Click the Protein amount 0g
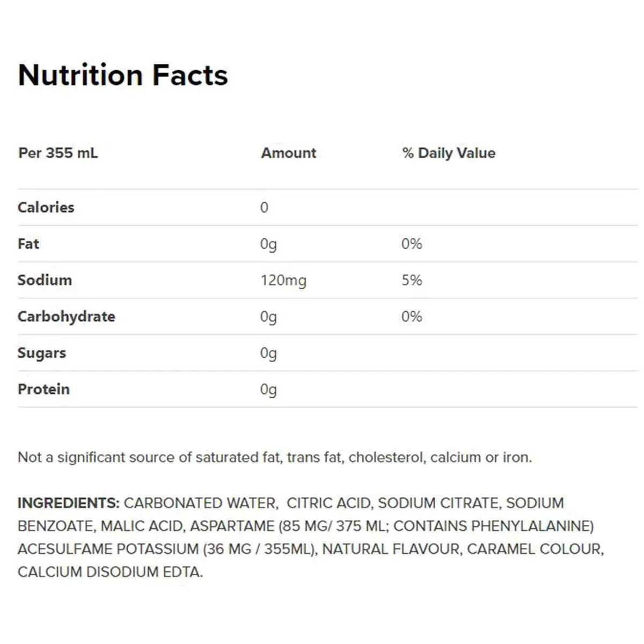644x644 pixels. (268, 390)
